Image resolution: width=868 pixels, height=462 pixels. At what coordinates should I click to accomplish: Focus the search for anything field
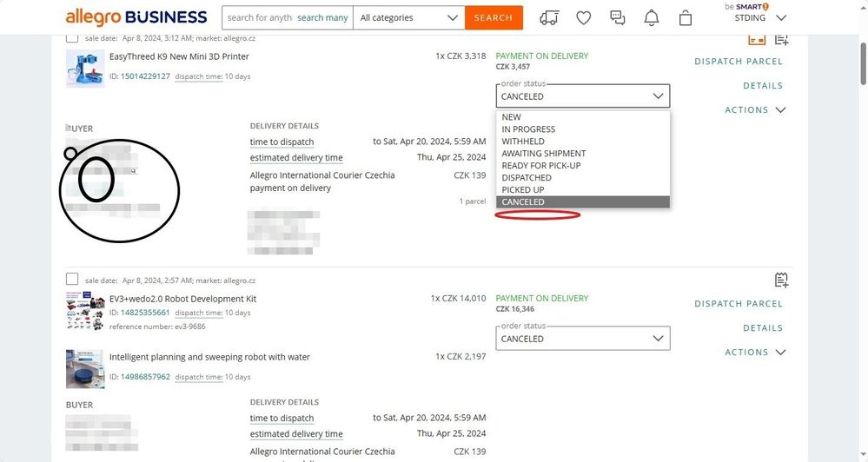(259, 17)
